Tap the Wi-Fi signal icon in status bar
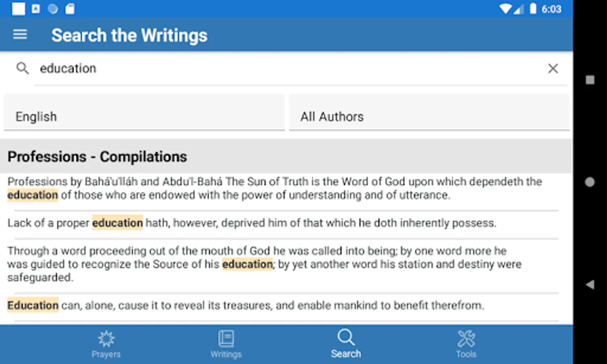 (505, 8)
